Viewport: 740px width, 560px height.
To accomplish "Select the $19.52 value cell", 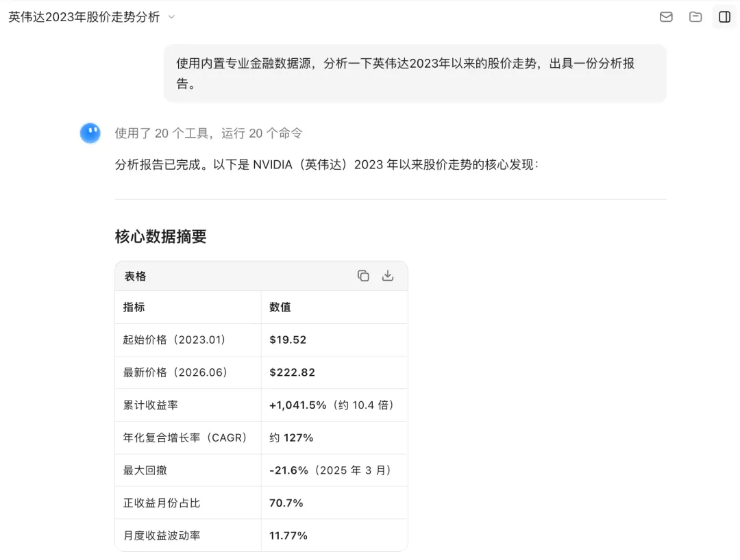I will [x=334, y=340].
